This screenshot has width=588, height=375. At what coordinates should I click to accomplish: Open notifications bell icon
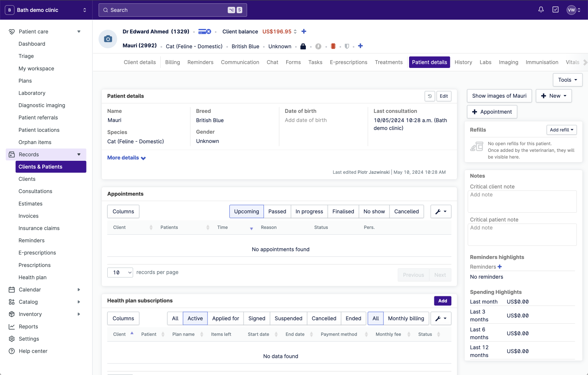click(x=541, y=10)
